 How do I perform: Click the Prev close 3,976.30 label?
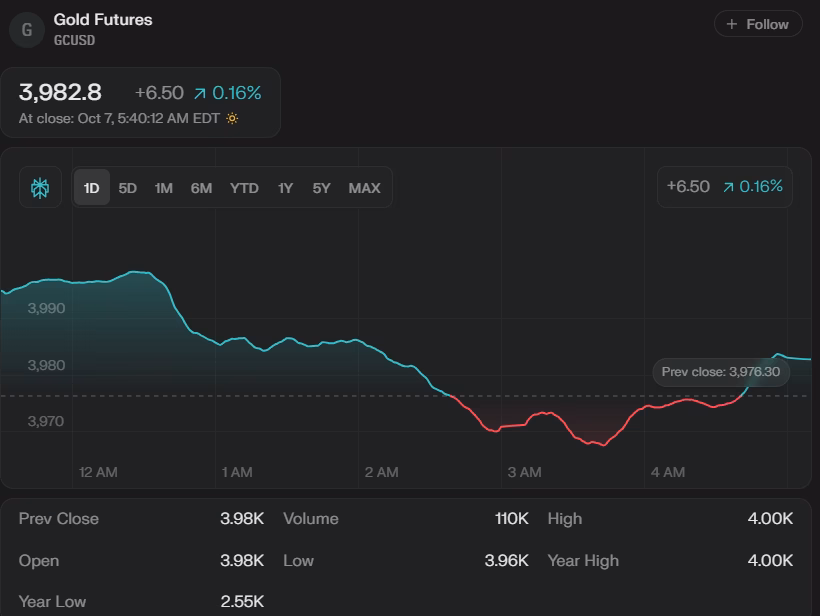pyautogui.click(x=720, y=372)
